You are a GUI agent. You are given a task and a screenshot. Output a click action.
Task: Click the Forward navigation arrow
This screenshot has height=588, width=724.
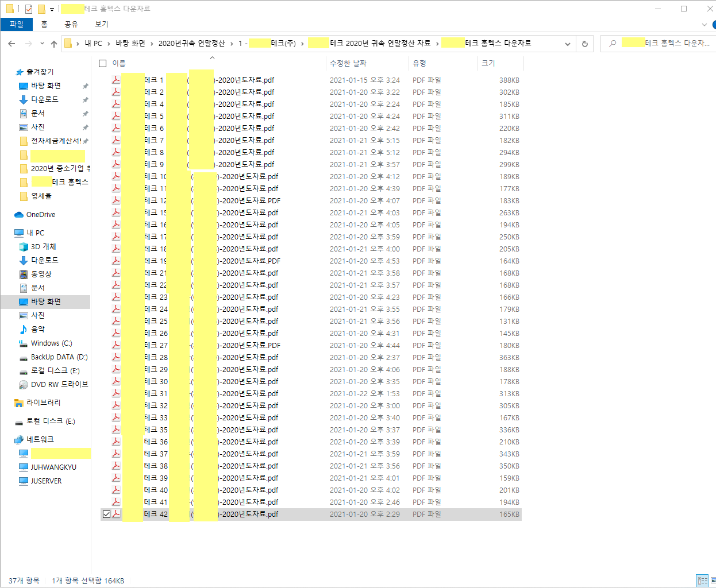click(28, 44)
